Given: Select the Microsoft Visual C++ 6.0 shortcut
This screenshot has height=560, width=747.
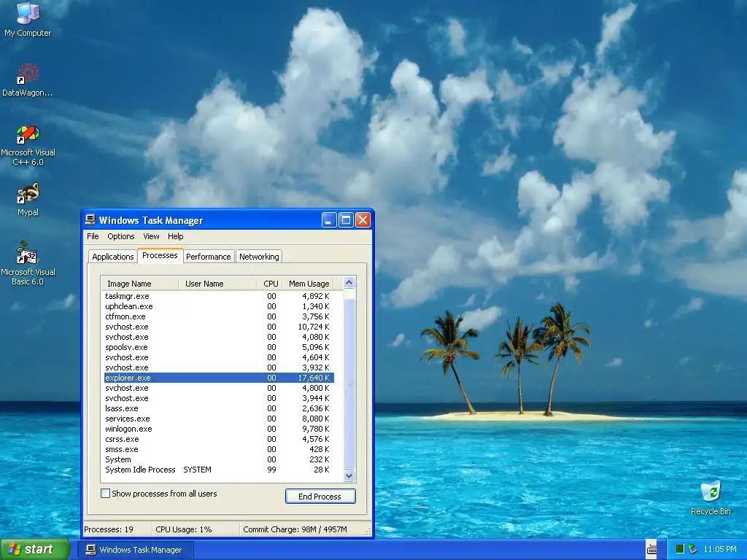Looking at the screenshot, I should (28, 145).
